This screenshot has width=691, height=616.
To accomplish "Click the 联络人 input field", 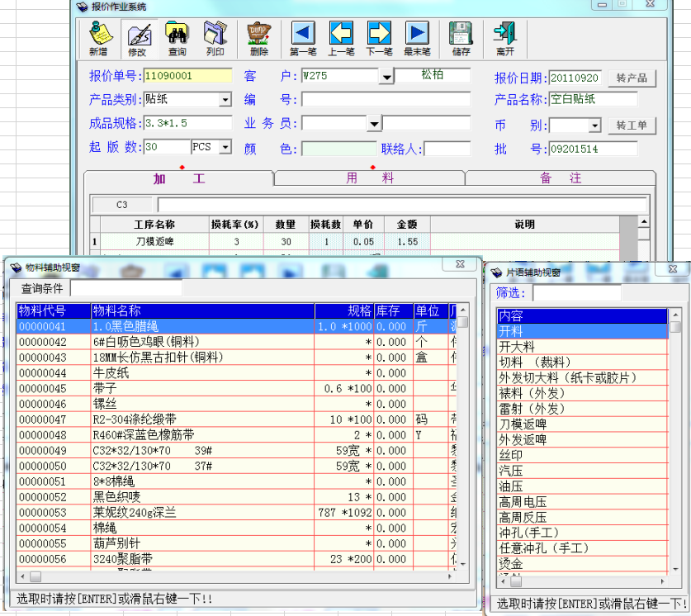I will [x=447, y=149].
